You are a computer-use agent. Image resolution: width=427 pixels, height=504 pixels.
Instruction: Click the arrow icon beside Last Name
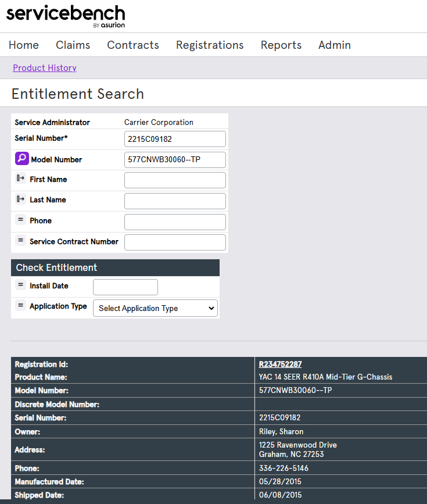pyautogui.click(x=20, y=201)
